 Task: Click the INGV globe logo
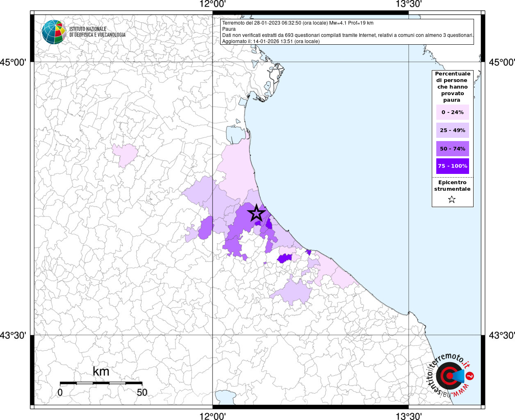pyautogui.click(x=54, y=32)
